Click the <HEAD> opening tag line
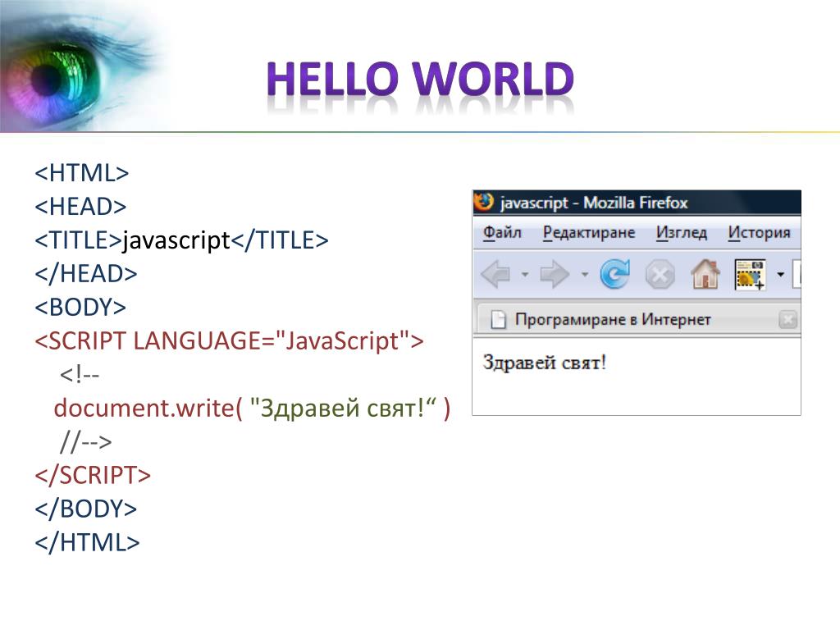The width and height of the screenshot is (840, 630). pyautogui.click(x=80, y=207)
